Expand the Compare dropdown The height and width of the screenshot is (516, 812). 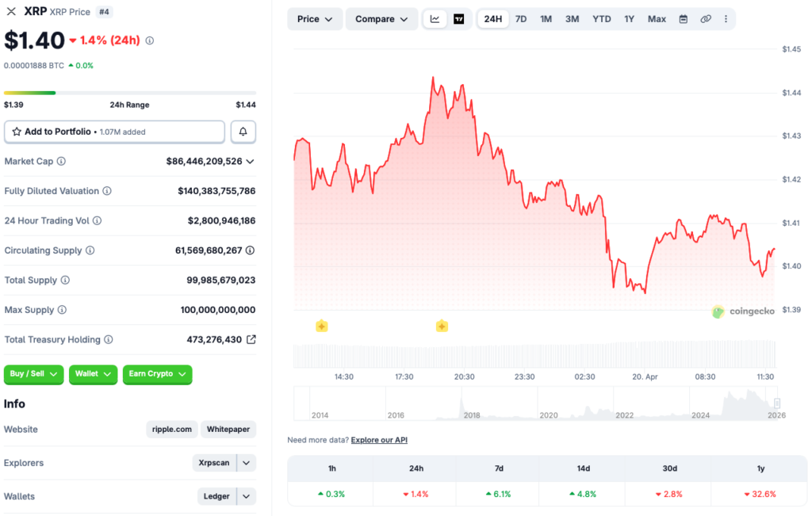coord(381,18)
